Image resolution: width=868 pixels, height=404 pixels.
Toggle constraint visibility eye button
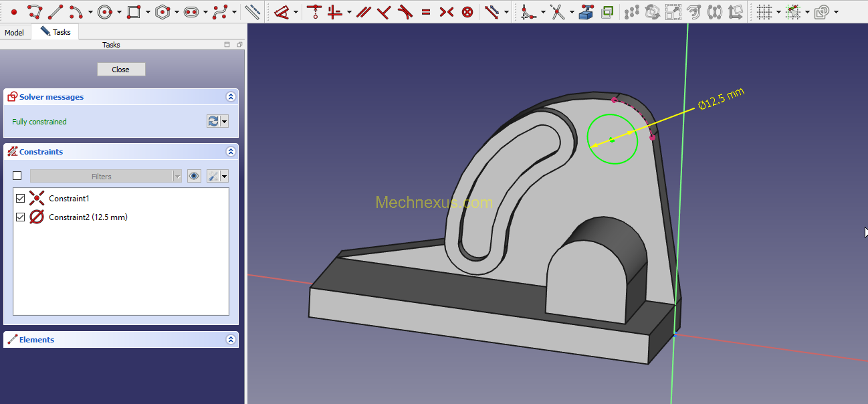coord(194,176)
